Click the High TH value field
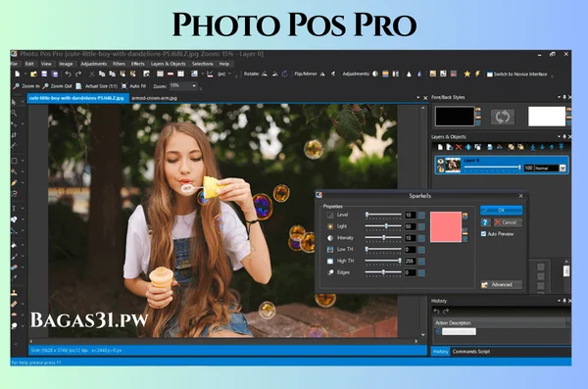 click(x=411, y=261)
